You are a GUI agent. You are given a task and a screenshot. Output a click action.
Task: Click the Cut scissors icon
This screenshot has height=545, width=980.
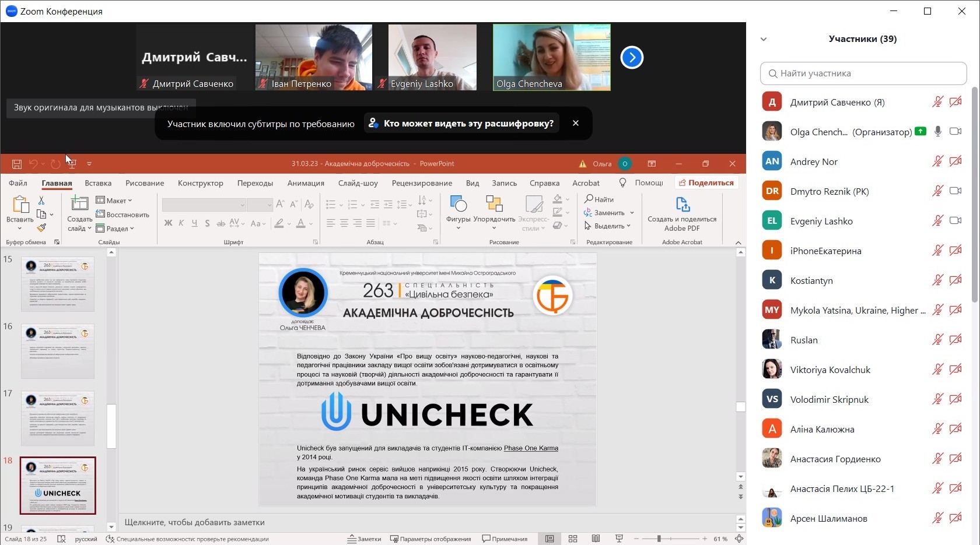point(41,200)
